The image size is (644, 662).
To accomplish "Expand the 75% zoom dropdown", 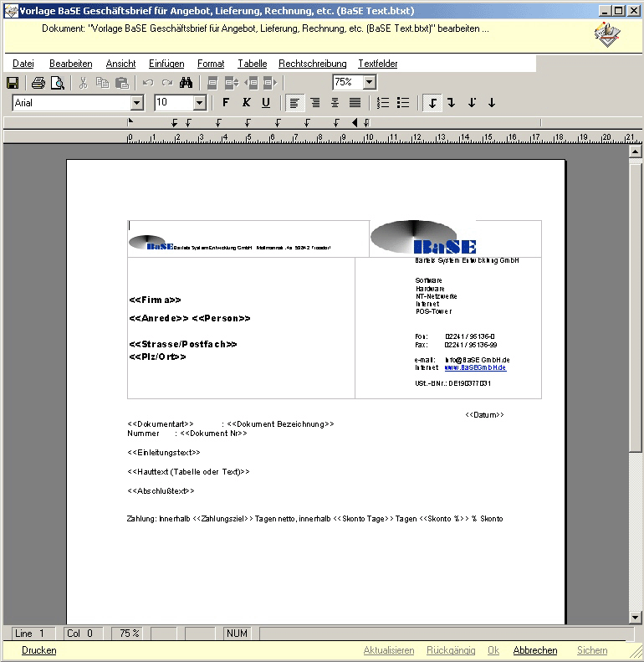I will coord(370,82).
